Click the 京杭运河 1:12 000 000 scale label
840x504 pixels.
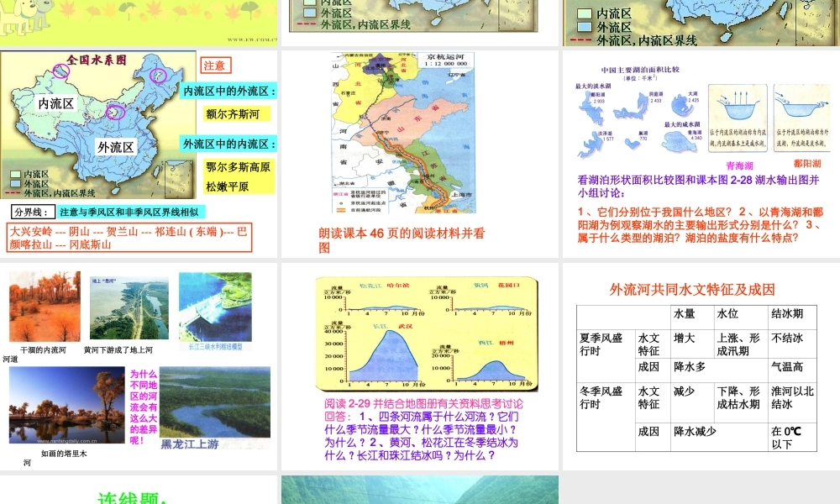446,60
